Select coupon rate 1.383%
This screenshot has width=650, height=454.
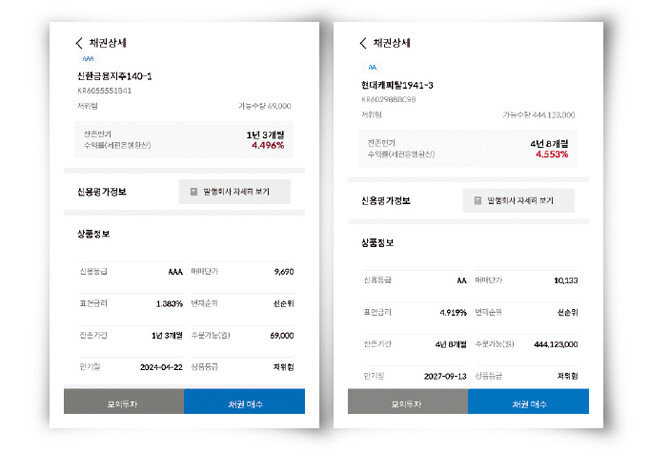click(169, 304)
